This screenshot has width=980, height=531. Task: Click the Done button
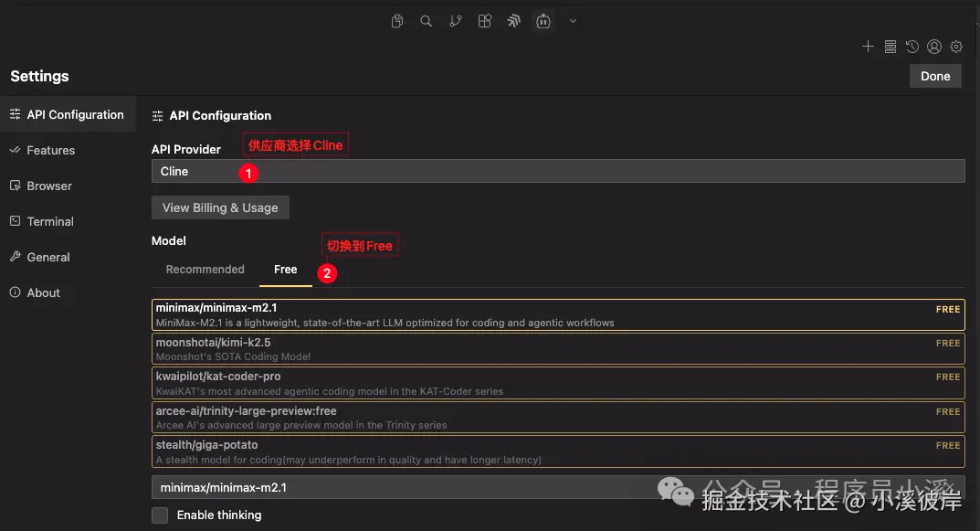point(935,76)
